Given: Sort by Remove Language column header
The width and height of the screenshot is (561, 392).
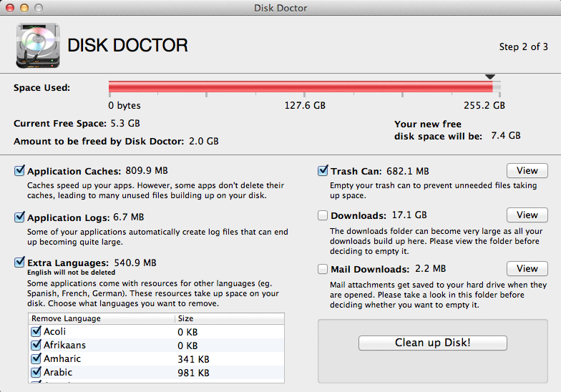Looking at the screenshot, I should pos(102,318).
